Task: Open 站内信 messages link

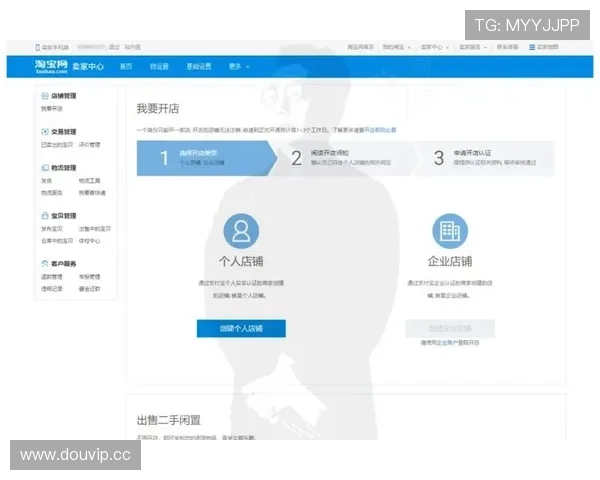Action: [x=132, y=47]
